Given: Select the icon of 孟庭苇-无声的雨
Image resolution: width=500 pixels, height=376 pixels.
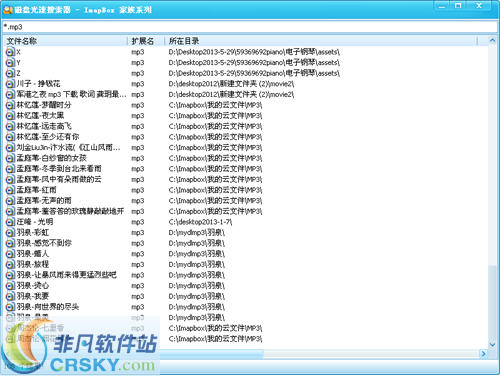Looking at the screenshot, I should [10, 201].
